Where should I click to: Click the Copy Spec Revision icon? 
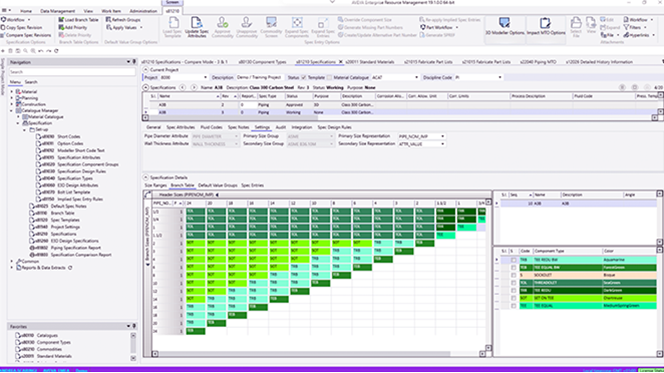(3, 28)
